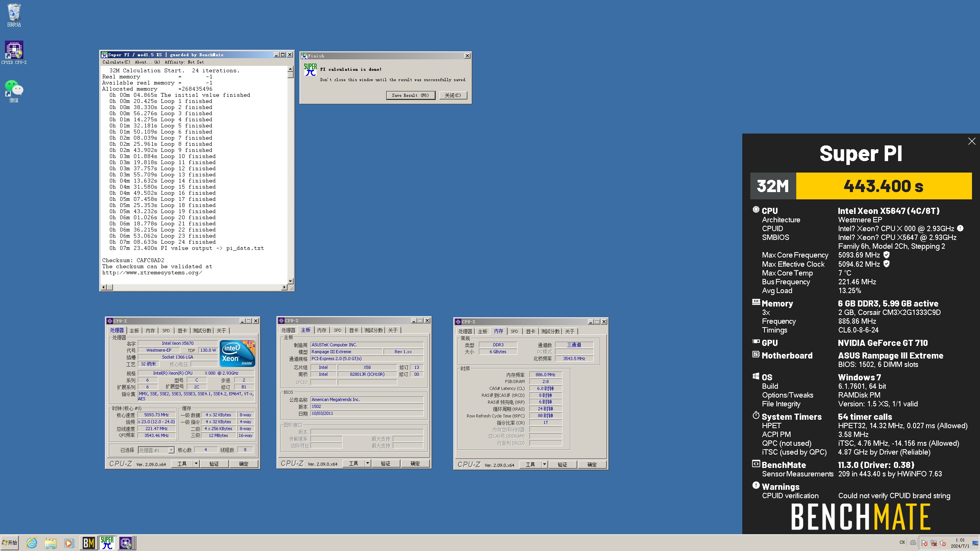Click Affinity: Not Set in Super PI
Image resolution: width=980 pixels, height=551 pixels.
coord(184,62)
